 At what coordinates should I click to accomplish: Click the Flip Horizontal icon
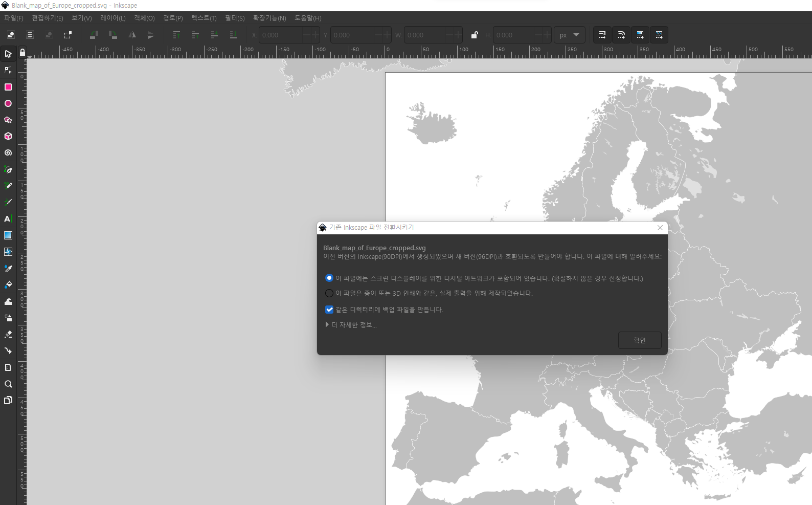pyautogui.click(x=132, y=35)
